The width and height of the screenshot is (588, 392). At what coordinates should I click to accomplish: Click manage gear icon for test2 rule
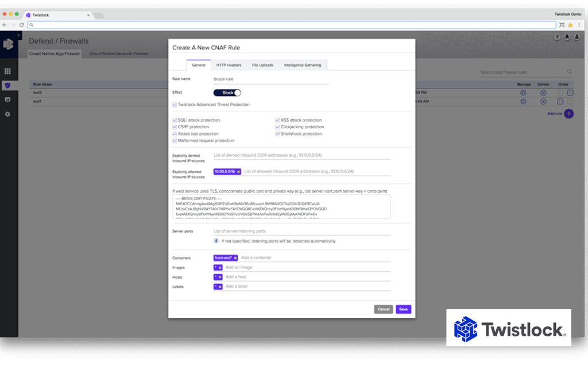click(x=523, y=93)
